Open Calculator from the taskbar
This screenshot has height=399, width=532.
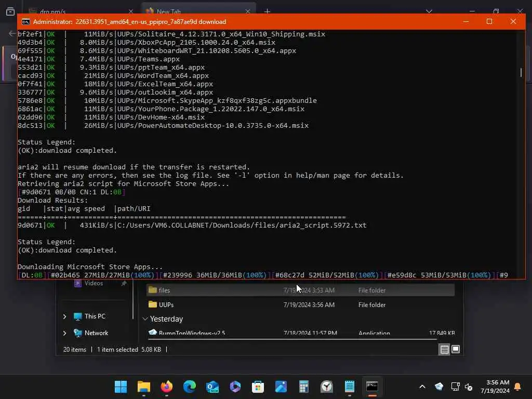[303, 387]
